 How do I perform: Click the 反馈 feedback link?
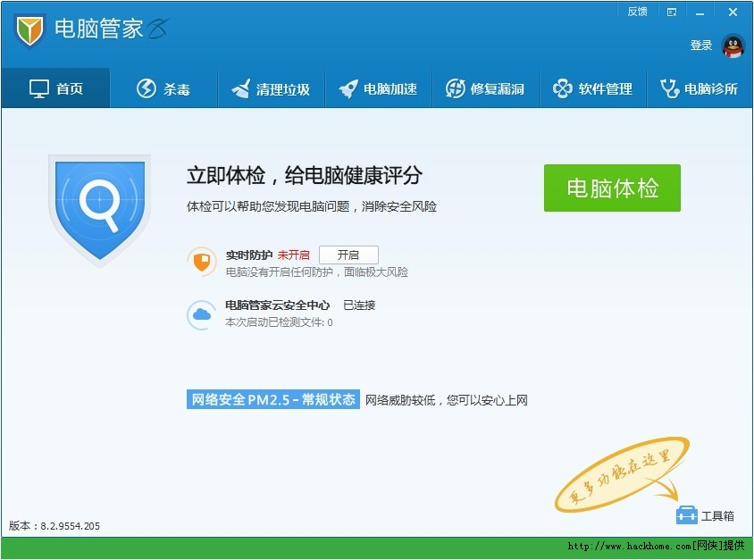pos(637,12)
